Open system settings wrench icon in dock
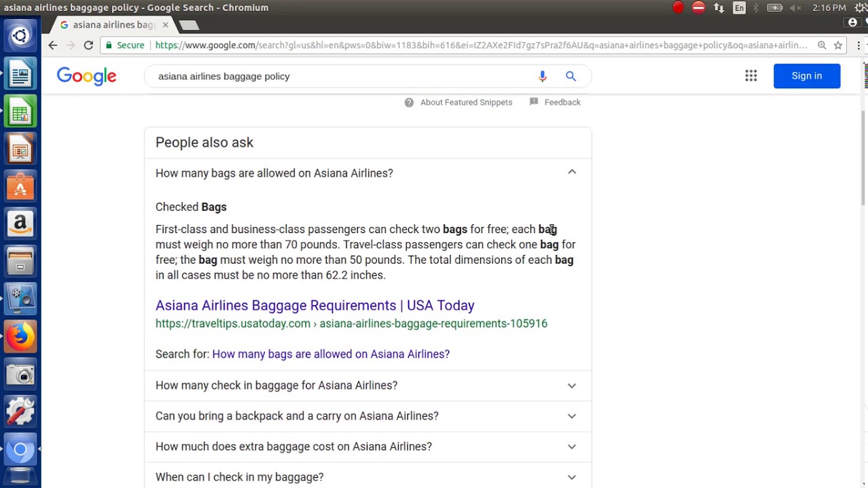This screenshot has width=868, height=488. click(x=20, y=411)
